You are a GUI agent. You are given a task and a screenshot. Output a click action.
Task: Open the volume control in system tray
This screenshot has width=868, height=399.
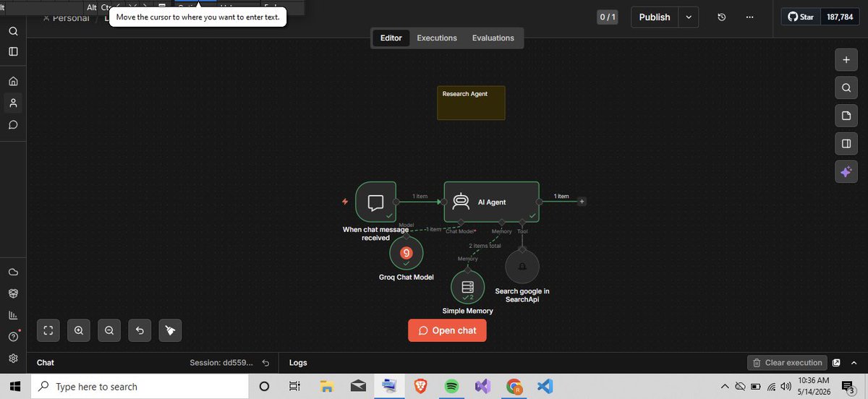786,387
